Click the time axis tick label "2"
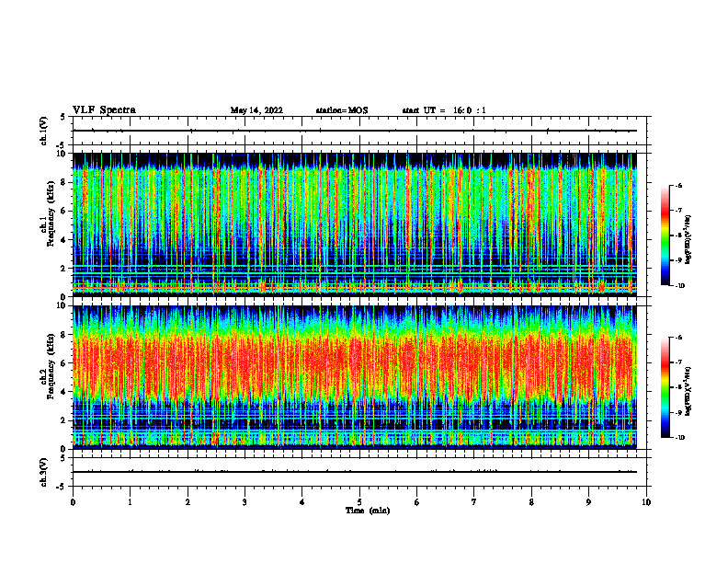The height and width of the screenshot is (563, 728). point(188,502)
